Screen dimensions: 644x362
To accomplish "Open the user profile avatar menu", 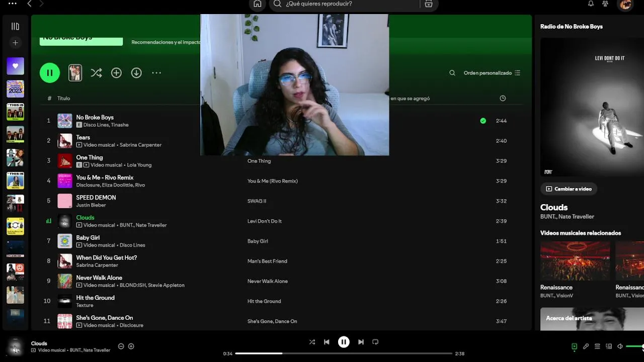I will click(x=625, y=5).
